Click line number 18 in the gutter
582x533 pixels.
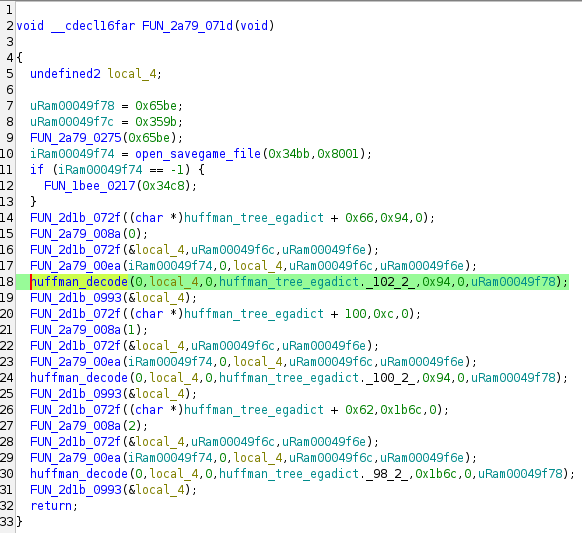(x=7, y=282)
